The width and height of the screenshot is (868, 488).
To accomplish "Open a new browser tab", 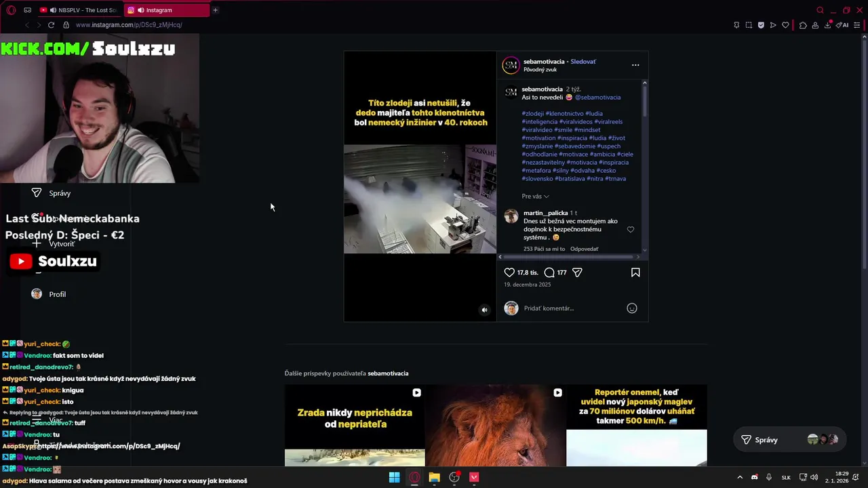I will [216, 10].
